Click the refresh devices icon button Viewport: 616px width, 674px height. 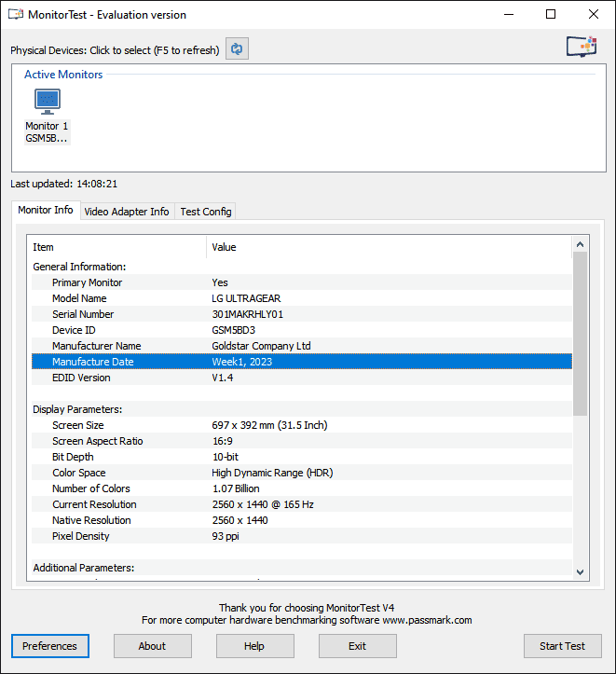pos(237,49)
